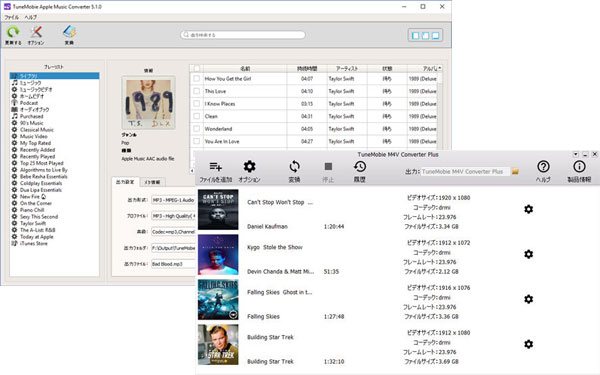Click the output path field in M4V Converter Plus

tap(465, 171)
